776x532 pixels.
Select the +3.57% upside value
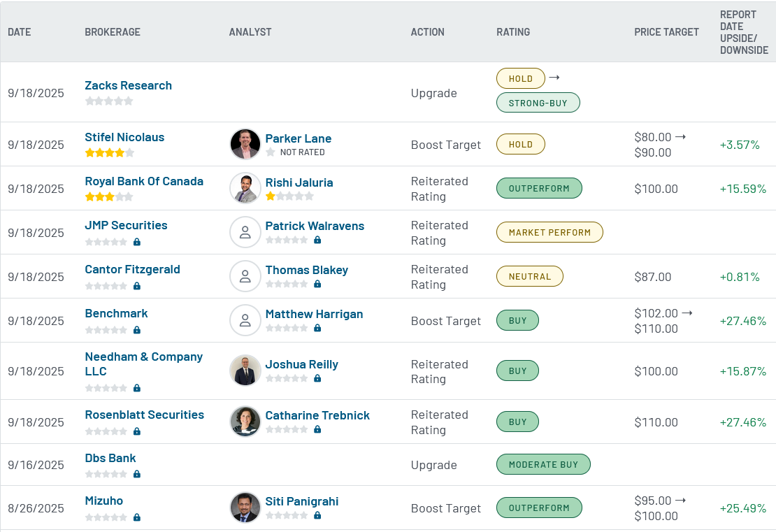tap(740, 145)
